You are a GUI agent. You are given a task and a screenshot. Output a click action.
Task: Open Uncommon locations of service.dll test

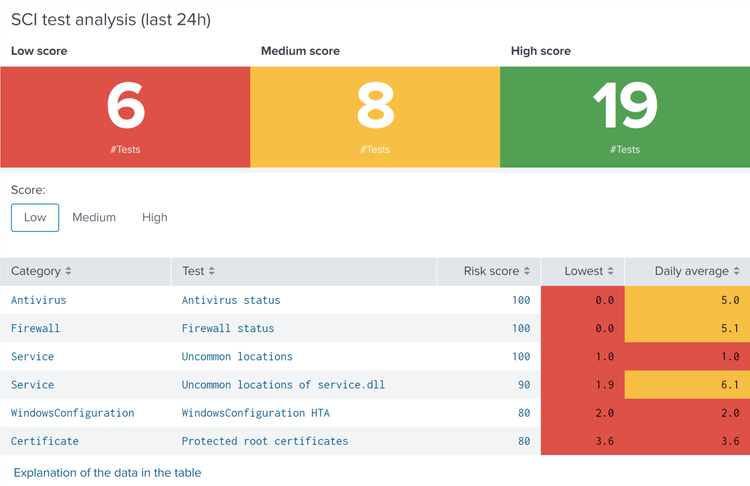[283, 385]
